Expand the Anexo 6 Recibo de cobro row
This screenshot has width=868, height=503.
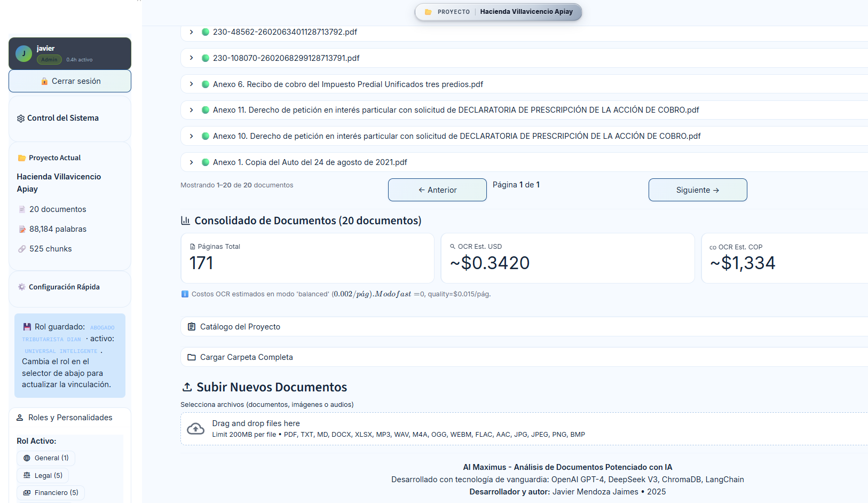point(524,84)
